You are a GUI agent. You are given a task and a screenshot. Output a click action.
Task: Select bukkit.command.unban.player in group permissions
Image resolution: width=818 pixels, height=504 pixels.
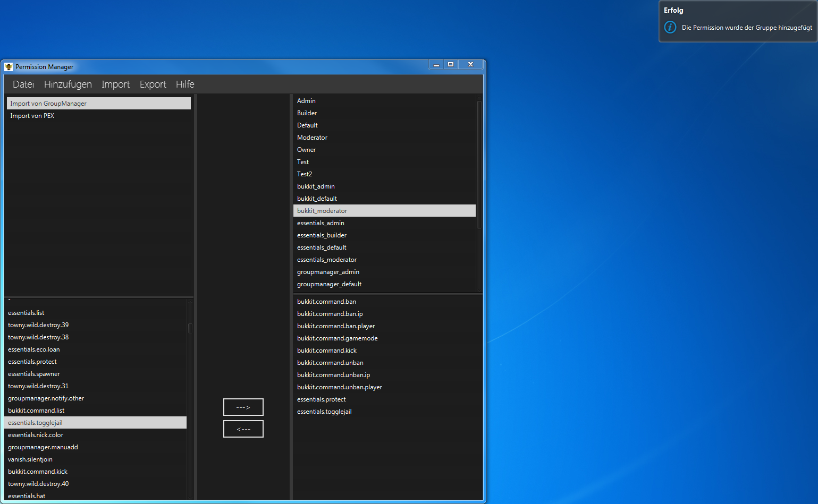[387, 387]
